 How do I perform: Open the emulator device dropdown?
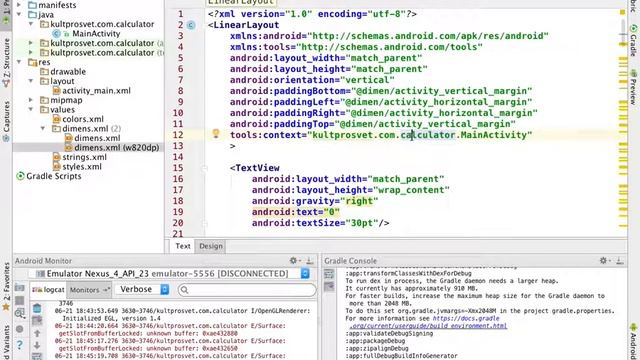pos(305,273)
